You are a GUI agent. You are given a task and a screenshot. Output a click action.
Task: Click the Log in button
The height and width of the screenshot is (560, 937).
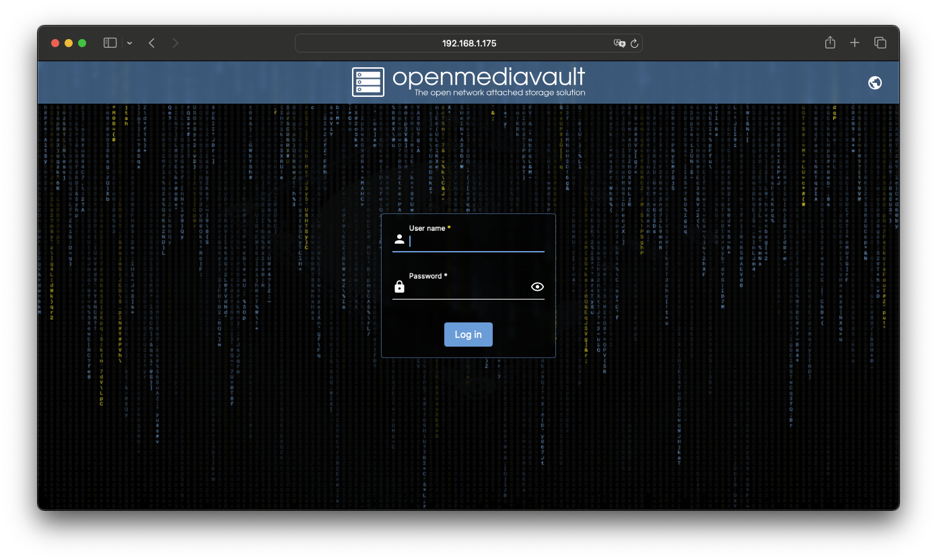[468, 335]
